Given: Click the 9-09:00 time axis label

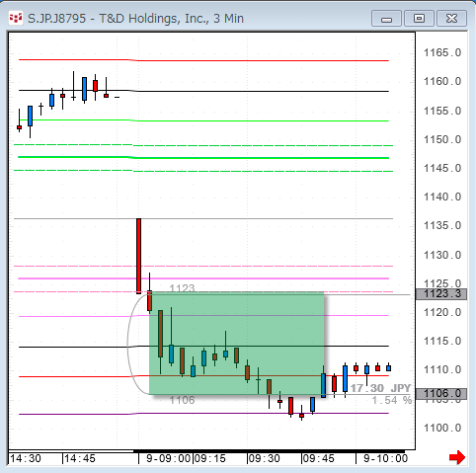Looking at the screenshot, I should click(169, 458).
